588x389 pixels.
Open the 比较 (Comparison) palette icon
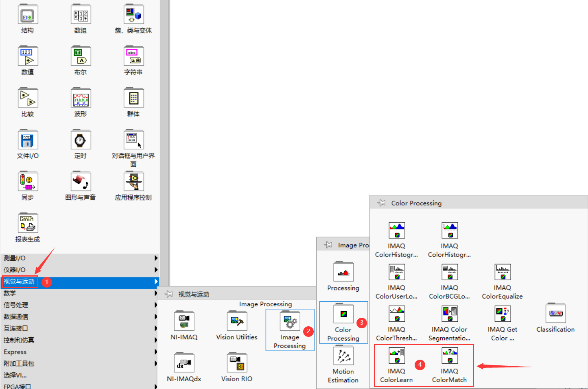[x=28, y=98]
